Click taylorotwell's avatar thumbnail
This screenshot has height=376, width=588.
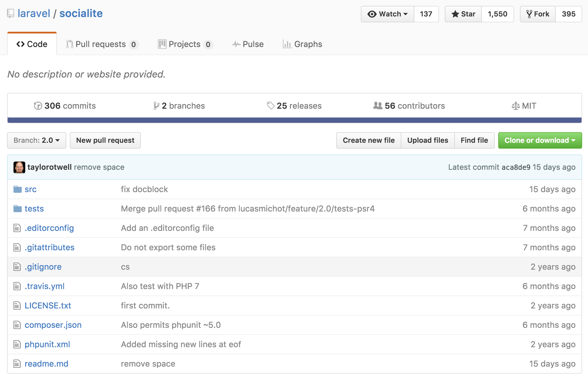tap(19, 167)
